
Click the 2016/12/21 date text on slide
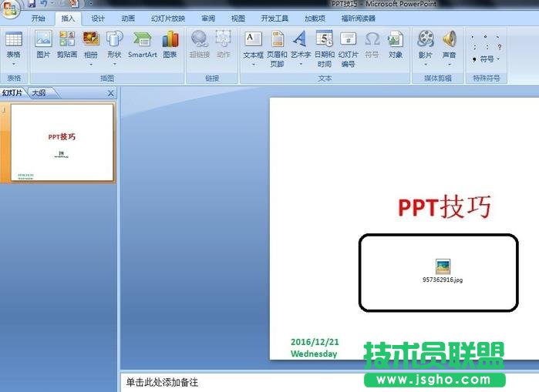[315, 342]
